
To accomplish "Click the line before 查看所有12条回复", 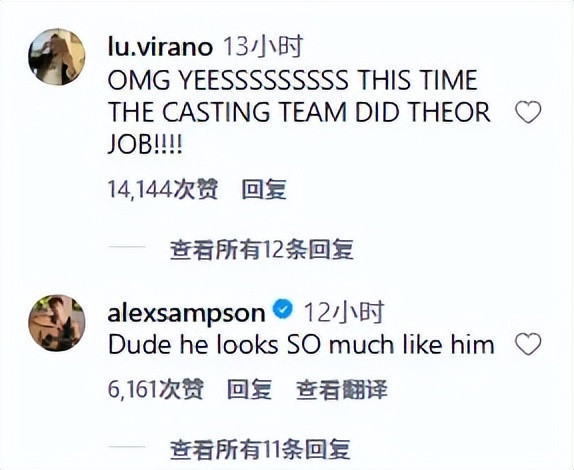I will pos(127,247).
